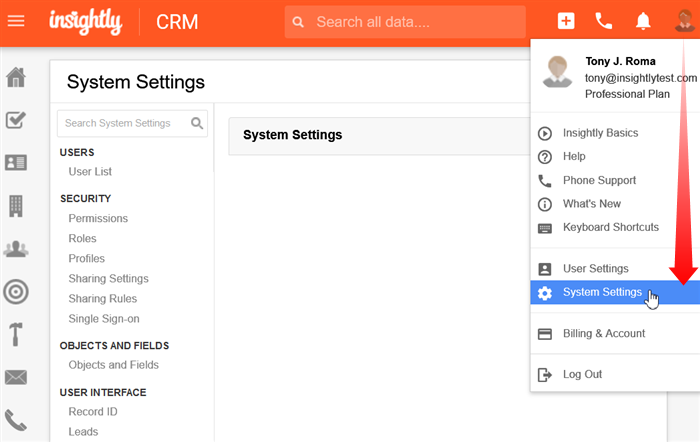Open Roles settings link

pos(82,238)
